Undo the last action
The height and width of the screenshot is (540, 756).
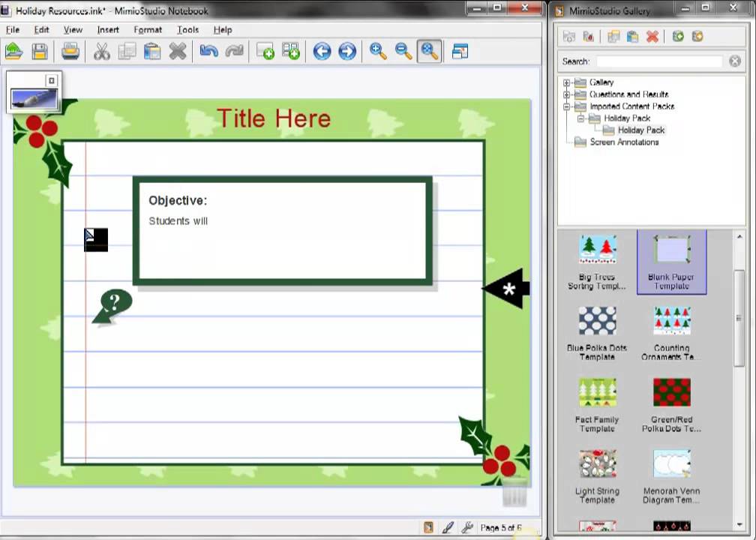tap(208, 51)
